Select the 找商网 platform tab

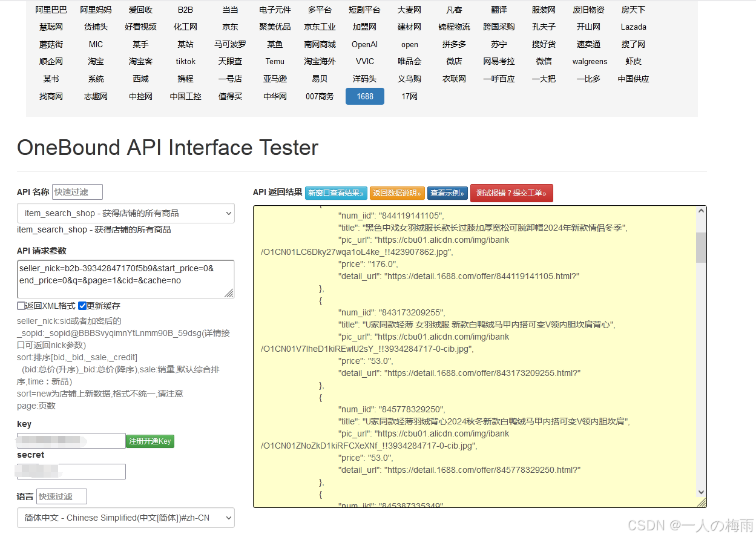[51, 96]
